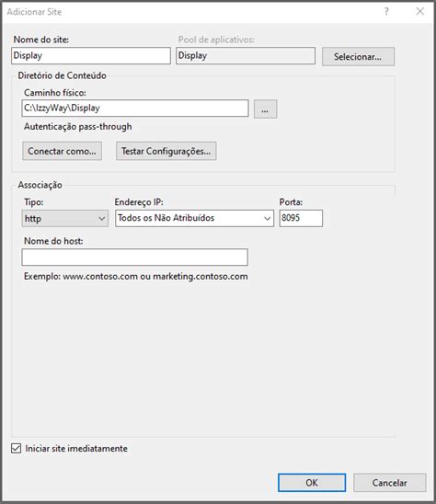Click the Caminho físico path field
The image size is (436, 504).
(135, 108)
